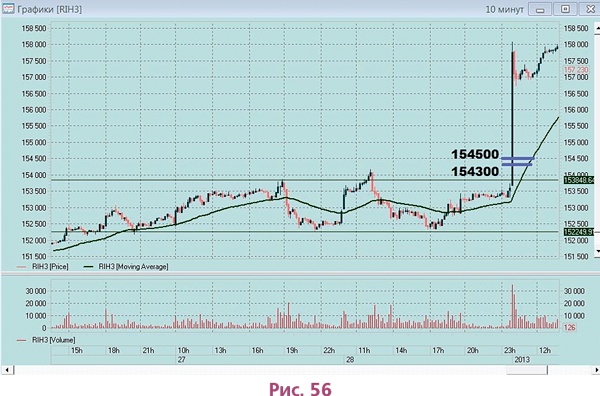Click the chart window icon next to Графики [RIH3]
This screenshot has width=600, height=396.
pyautogui.click(x=7, y=8)
